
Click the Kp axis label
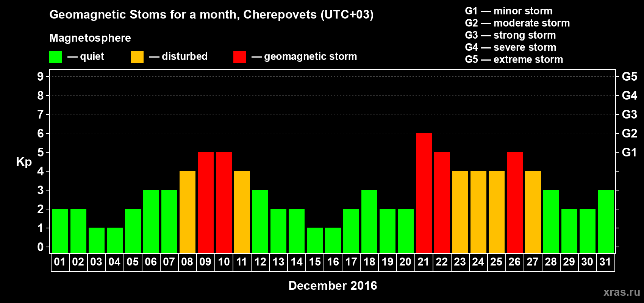pos(24,162)
